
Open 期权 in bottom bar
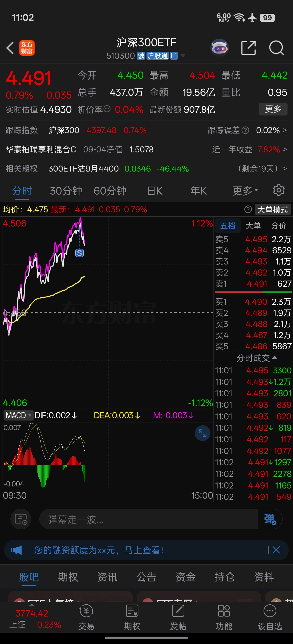(132, 618)
